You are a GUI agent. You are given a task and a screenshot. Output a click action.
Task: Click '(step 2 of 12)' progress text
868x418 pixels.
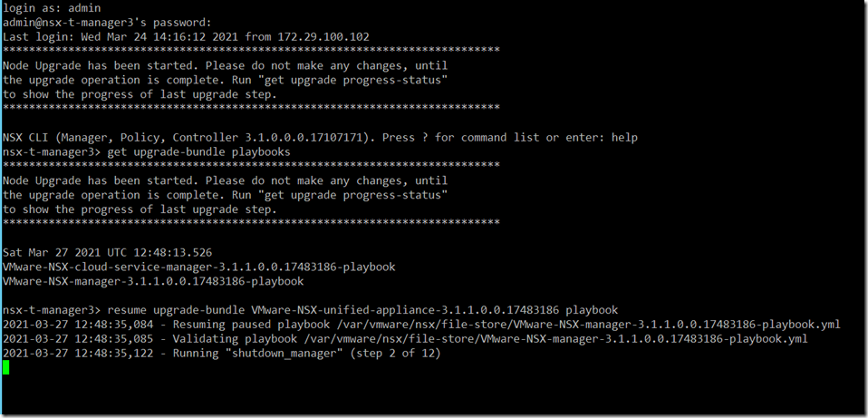(395, 353)
